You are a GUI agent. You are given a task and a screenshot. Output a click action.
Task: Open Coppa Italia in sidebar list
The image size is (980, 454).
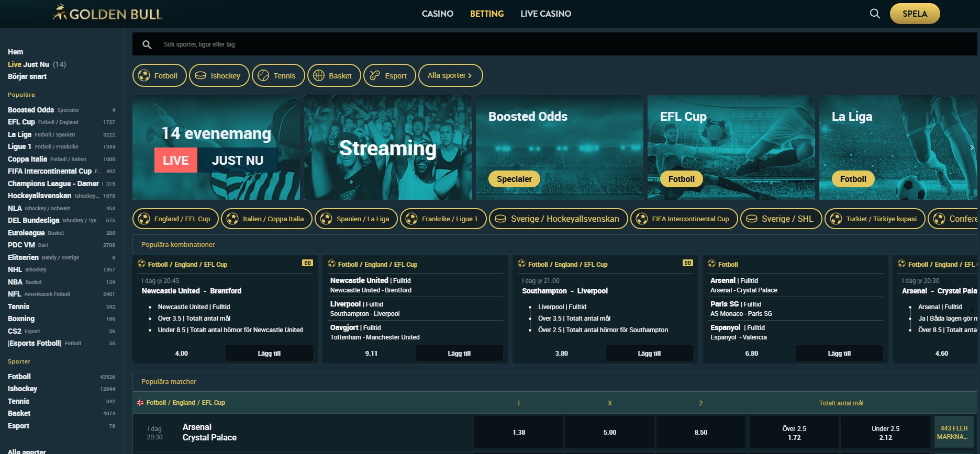[x=61, y=159]
